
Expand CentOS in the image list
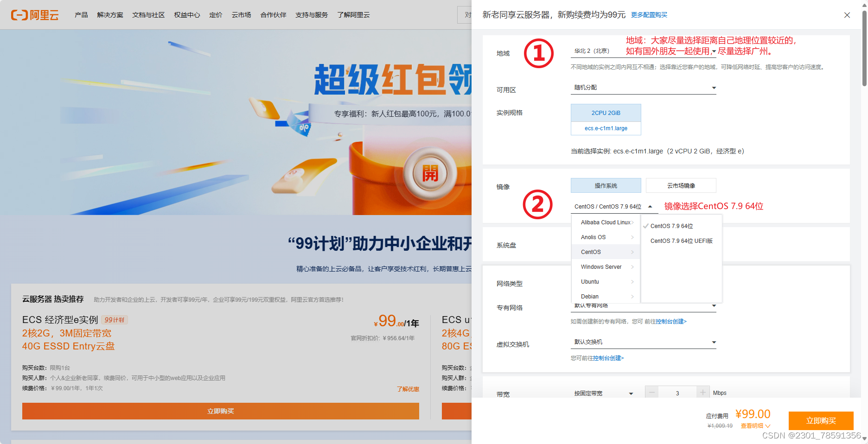pyautogui.click(x=606, y=252)
